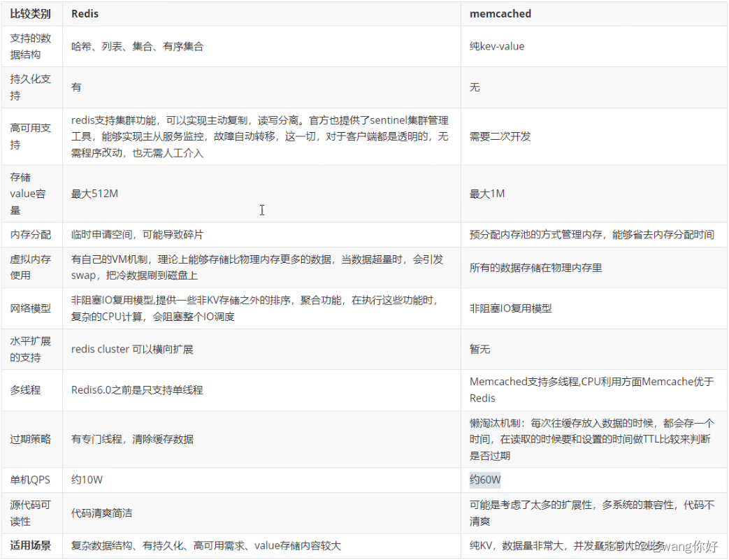Select the '源代码可读性' row label
The image size is (729, 560).
pyautogui.click(x=30, y=513)
